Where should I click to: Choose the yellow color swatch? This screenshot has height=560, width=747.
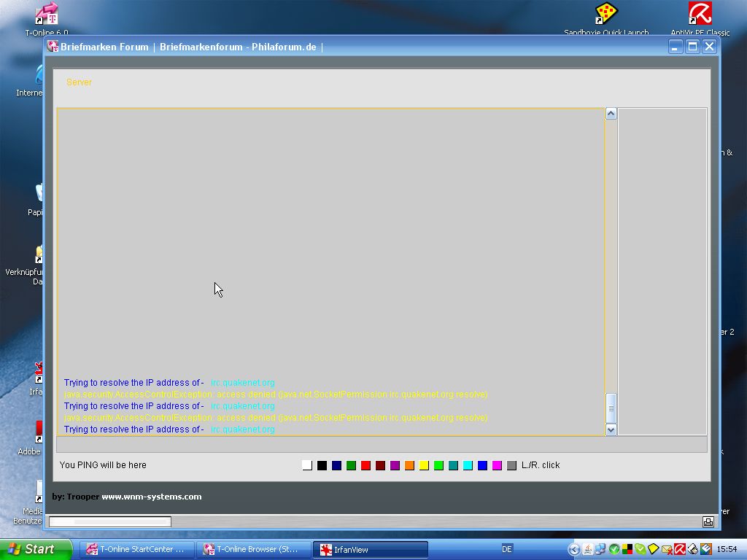[424, 465]
